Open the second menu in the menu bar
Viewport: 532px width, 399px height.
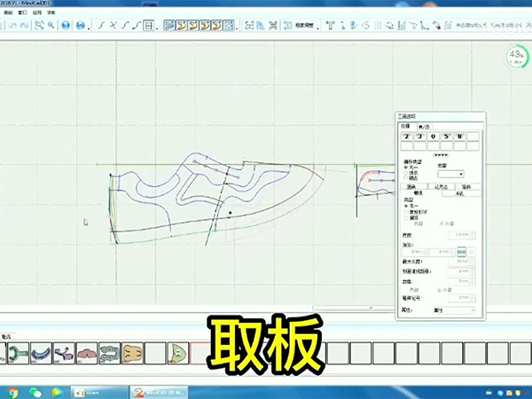point(23,12)
